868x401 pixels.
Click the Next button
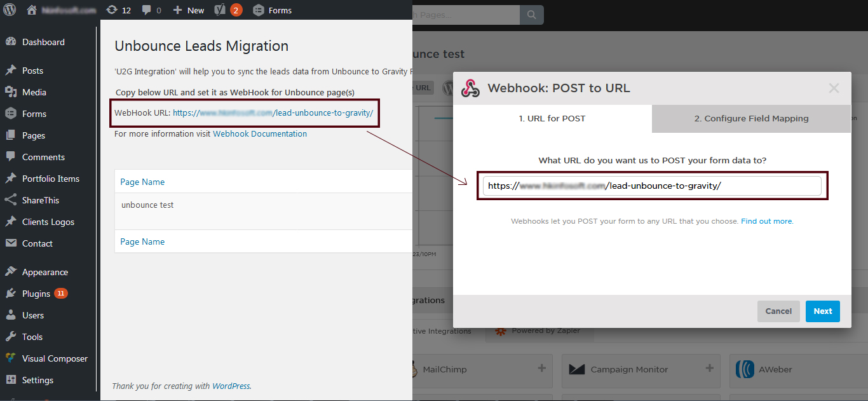[x=823, y=311]
